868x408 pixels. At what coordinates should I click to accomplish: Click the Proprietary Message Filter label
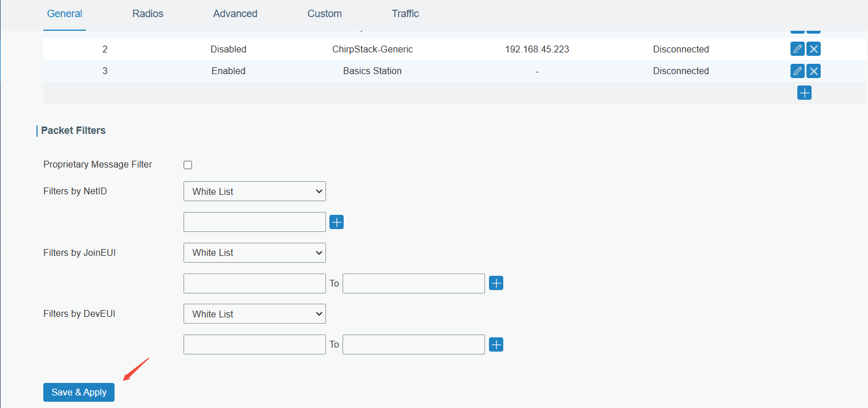coord(98,165)
